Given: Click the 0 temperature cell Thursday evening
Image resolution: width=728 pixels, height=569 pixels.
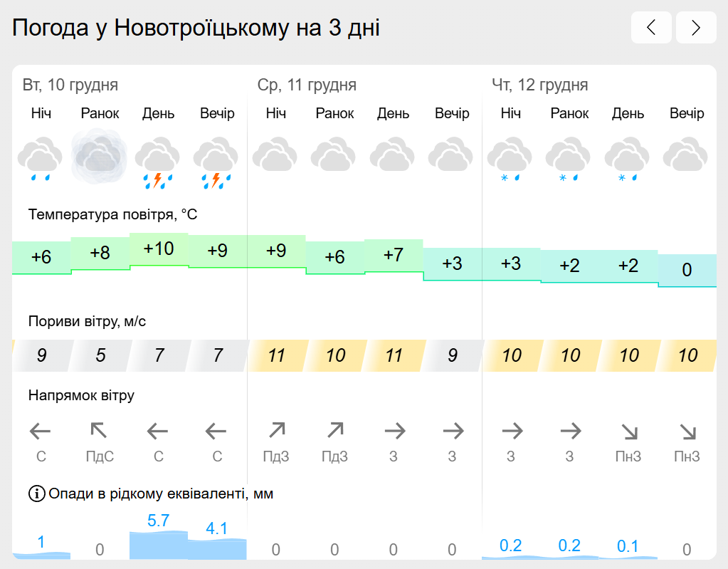Looking at the screenshot, I should coord(687,270).
